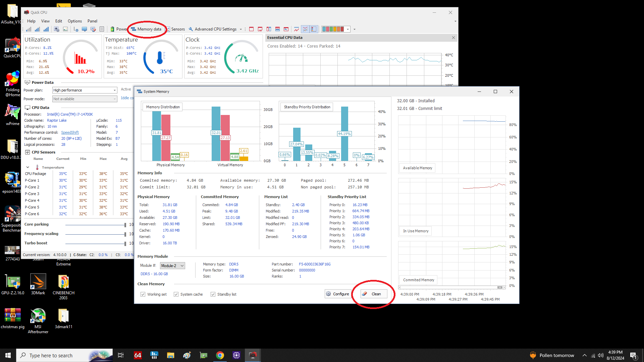Screen dimensions: 644x362
Task: Click the third bar-chart icon in Quick CPU toolbar
Action: coord(46,29)
